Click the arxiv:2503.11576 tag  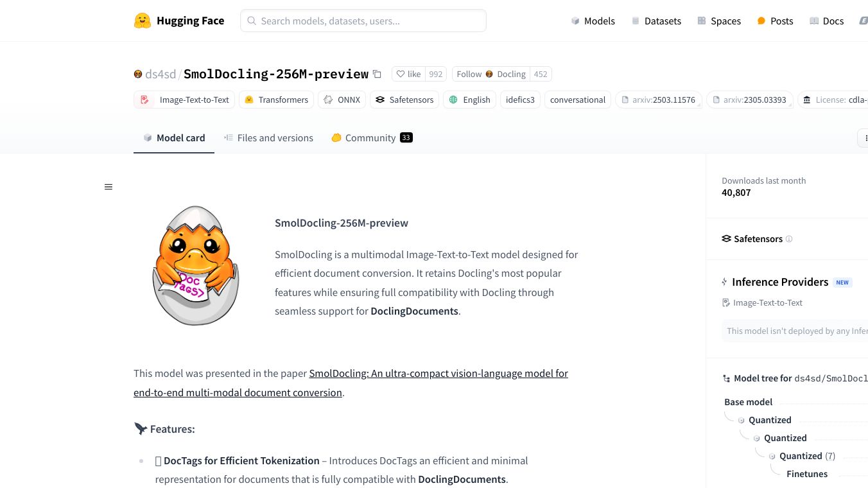click(659, 100)
